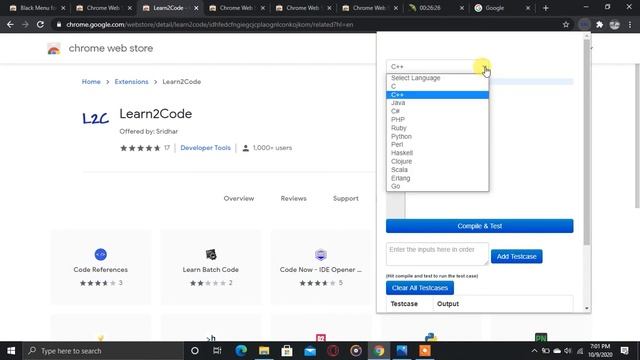Viewport: 640px width, 360px height.
Task: Select Haskell in language list
Action: pyautogui.click(x=437, y=153)
